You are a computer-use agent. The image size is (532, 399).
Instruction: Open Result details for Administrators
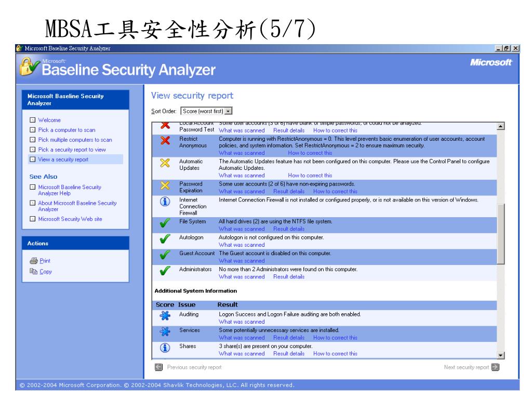coord(289,277)
